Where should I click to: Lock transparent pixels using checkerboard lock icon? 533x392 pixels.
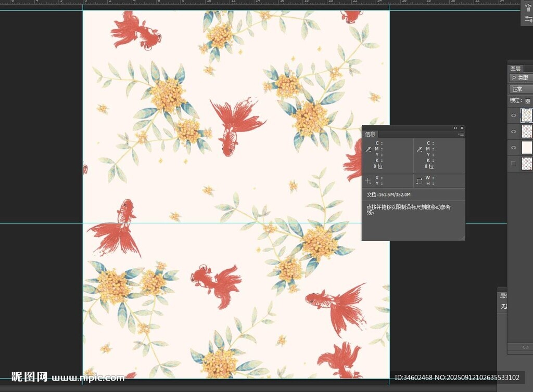(528, 101)
